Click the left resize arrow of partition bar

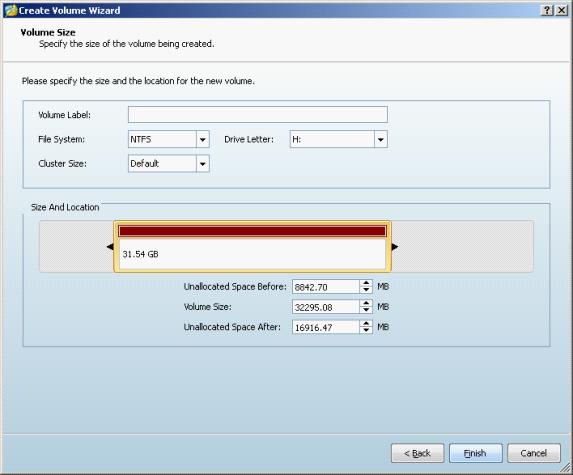tap(110, 247)
